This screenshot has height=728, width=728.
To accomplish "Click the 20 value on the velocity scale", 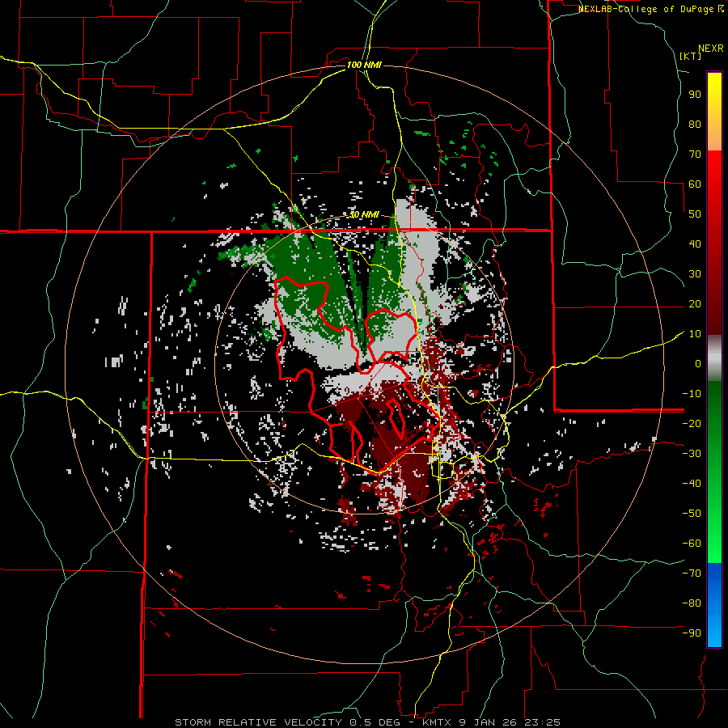I will [695, 303].
